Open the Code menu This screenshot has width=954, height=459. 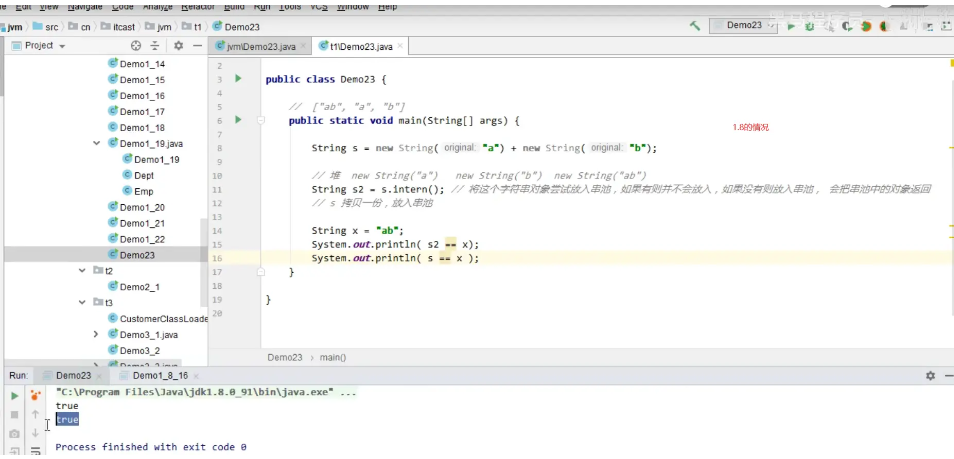point(123,6)
